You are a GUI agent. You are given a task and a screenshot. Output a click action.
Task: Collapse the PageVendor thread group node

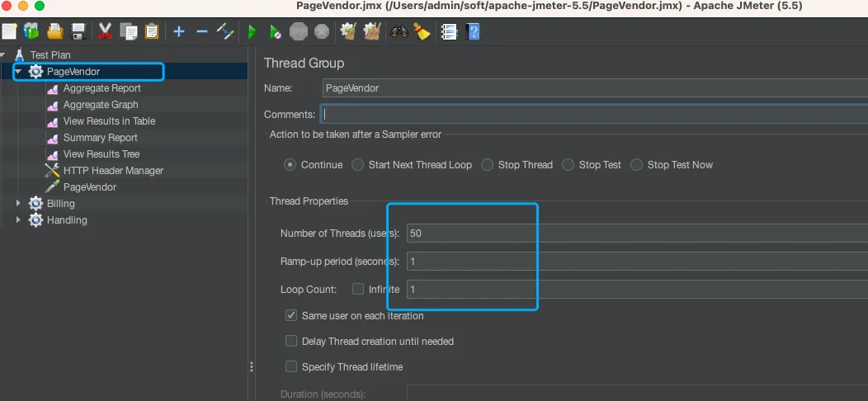[x=18, y=72]
